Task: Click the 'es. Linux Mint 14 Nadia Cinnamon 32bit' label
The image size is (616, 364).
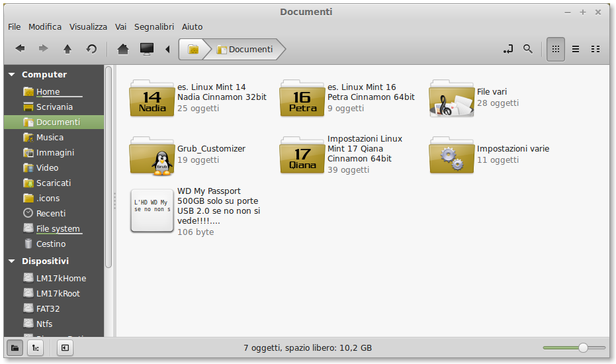Action: (222, 92)
